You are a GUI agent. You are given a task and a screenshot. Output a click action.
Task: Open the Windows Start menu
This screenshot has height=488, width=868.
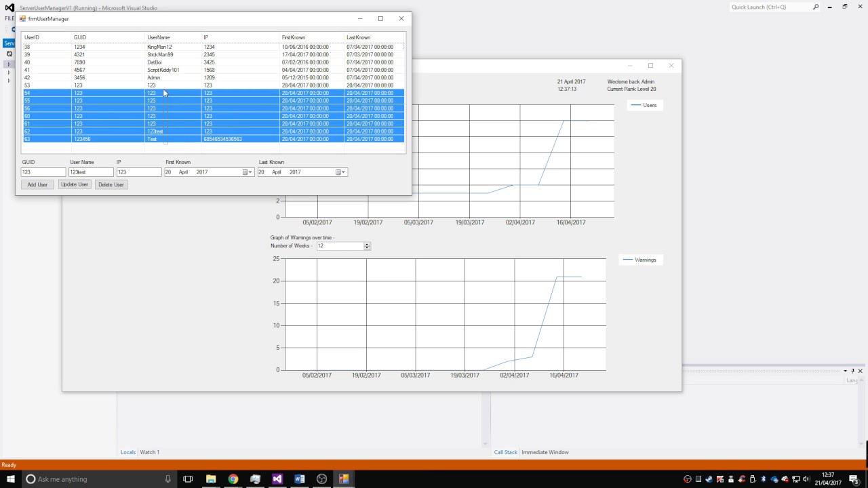tap(11, 479)
